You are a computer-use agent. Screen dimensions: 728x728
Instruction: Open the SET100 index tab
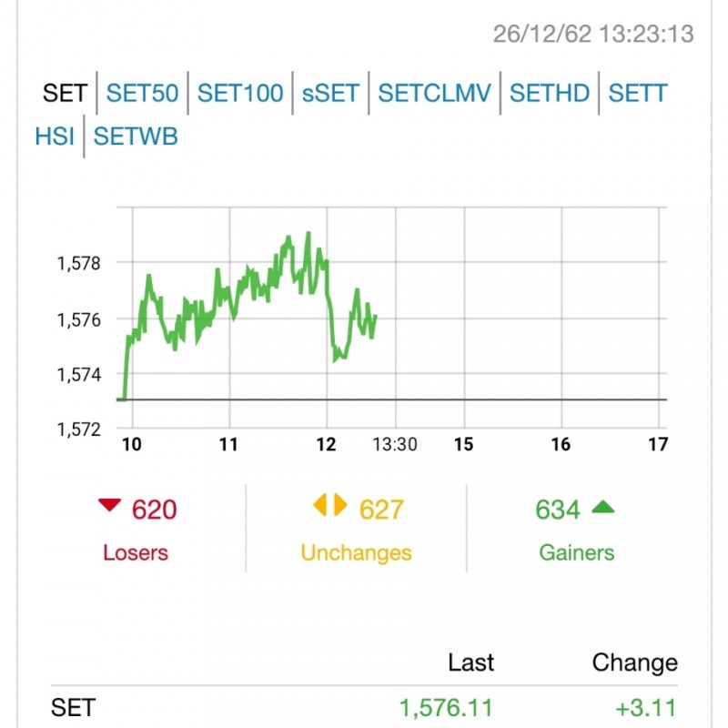(x=240, y=93)
